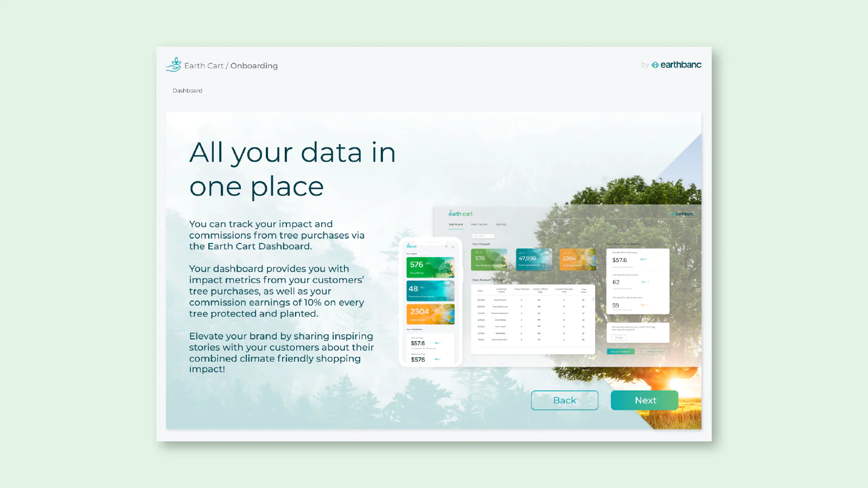Click the outlined button beside the feedback button
The height and width of the screenshot is (488, 868).
coord(655,351)
